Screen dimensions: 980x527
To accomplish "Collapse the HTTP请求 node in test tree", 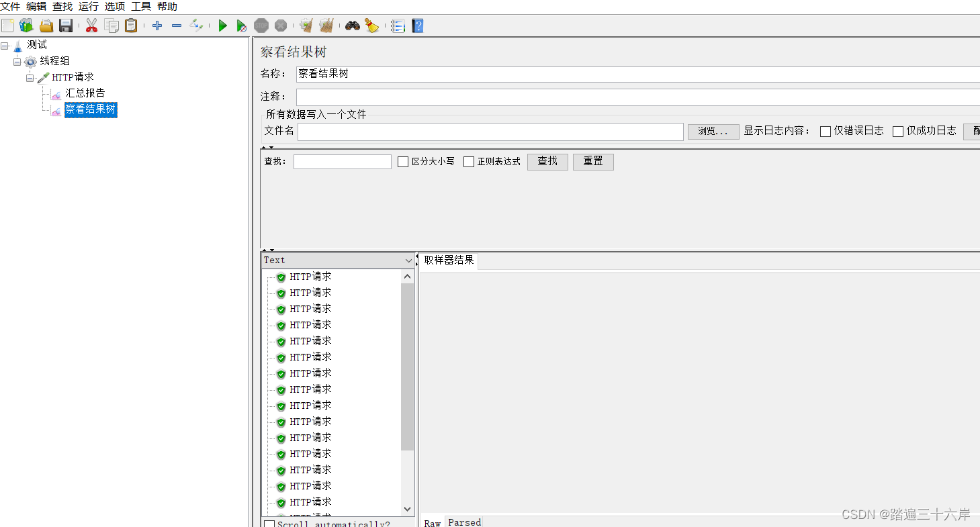I will (30, 78).
